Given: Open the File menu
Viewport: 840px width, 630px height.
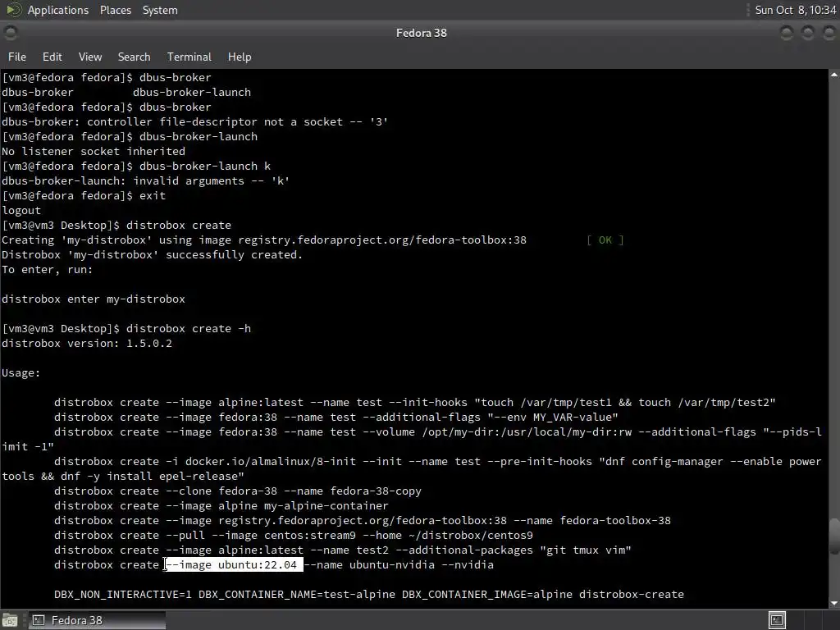Looking at the screenshot, I should point(16,57).
